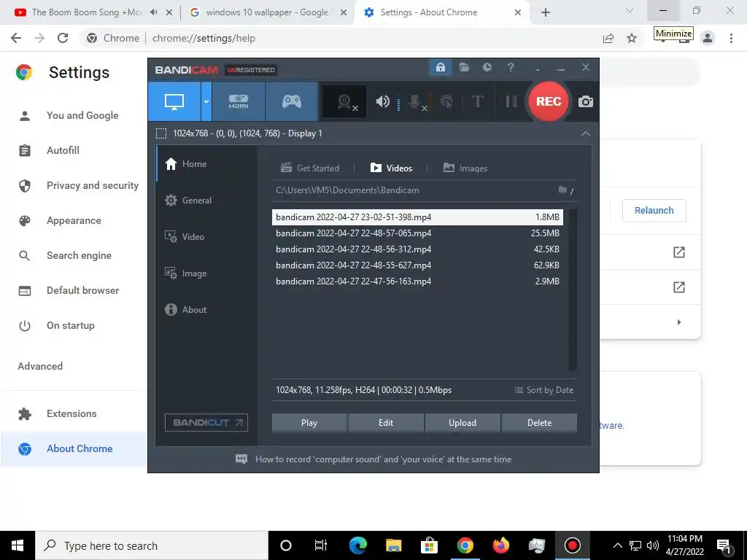Start recording with the REC button

pyautogui.click(x=549, y=101)
